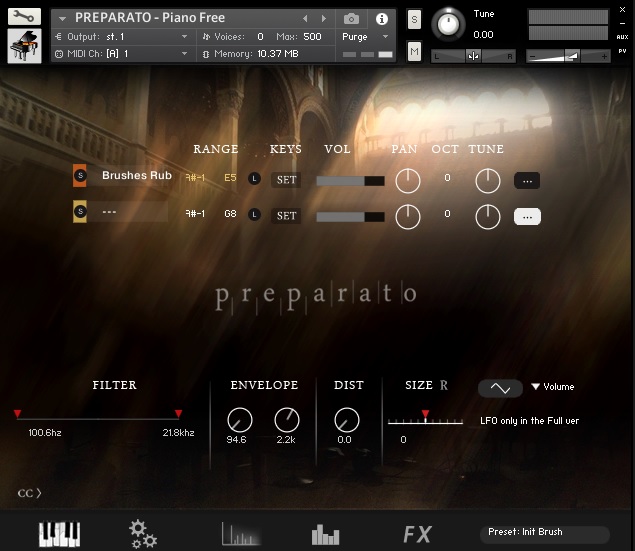
Task: Solo the empty second layer
Action: pyautogui.click(x=80, y=211)
